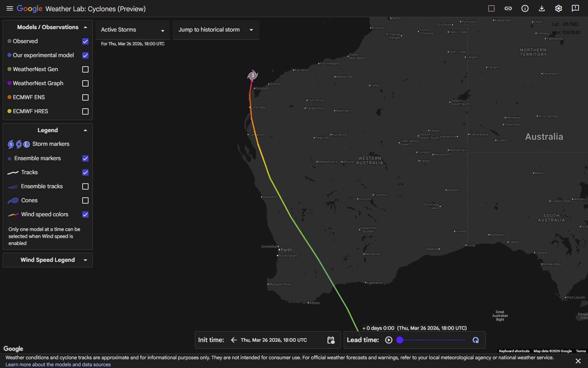Click the Port Hedland map label
This screenshot has height=368, width=588.
pyautogui.click(x=329, y=63)
